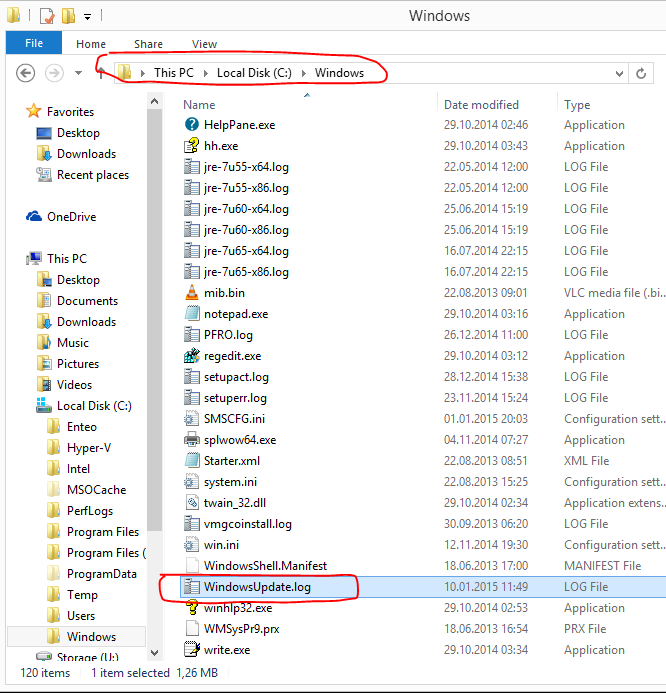Expand the chevron after Local Disk (C:) breadcrumb
This screenshot has width=666, height=693.
point(304,73)
